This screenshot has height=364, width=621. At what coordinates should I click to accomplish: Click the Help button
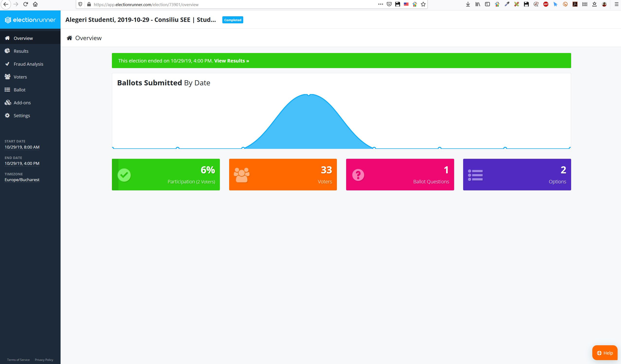click(605, 353)
